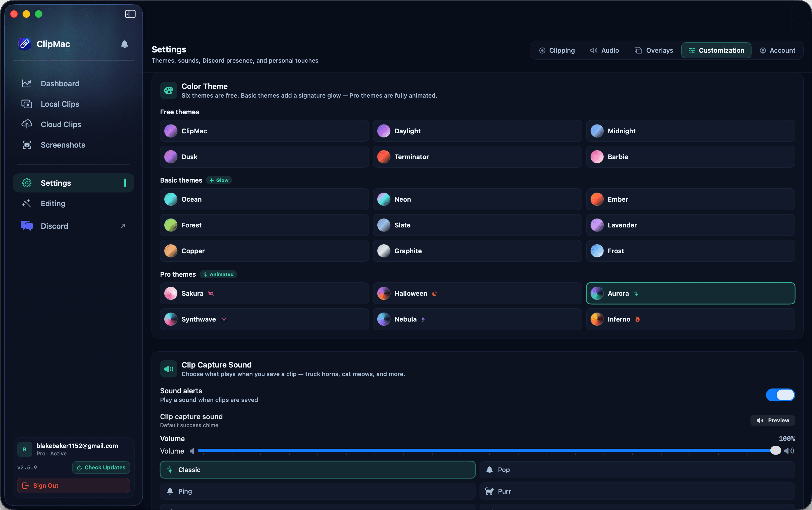812x510 pixels.
Task: Open Screenshots section
Action: (x=73, y=145)
